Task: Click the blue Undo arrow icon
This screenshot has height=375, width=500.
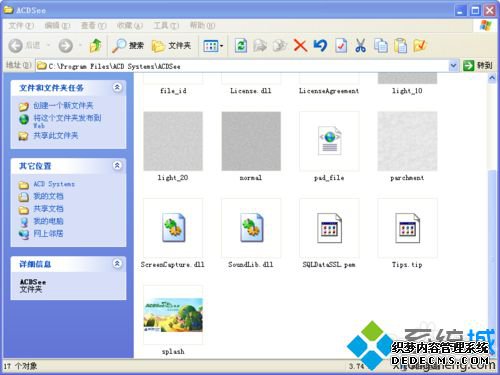Action: point(320,45)
